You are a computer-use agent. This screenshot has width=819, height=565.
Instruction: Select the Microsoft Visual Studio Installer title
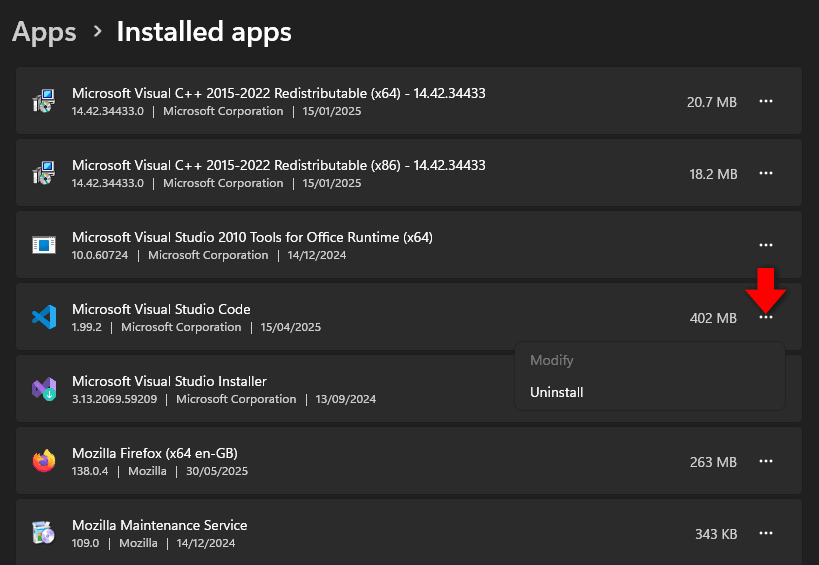(x=169, y=381)
